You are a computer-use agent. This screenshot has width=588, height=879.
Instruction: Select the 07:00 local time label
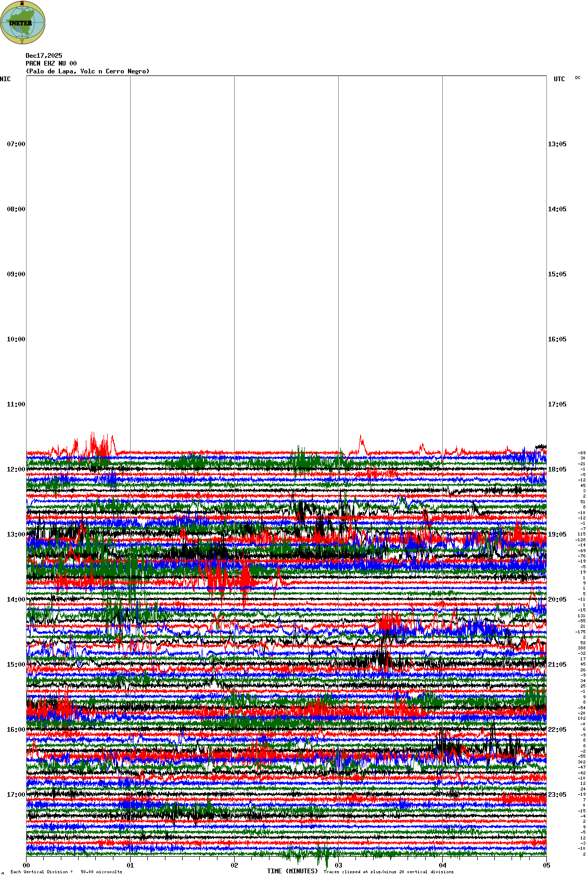[16, 144]
